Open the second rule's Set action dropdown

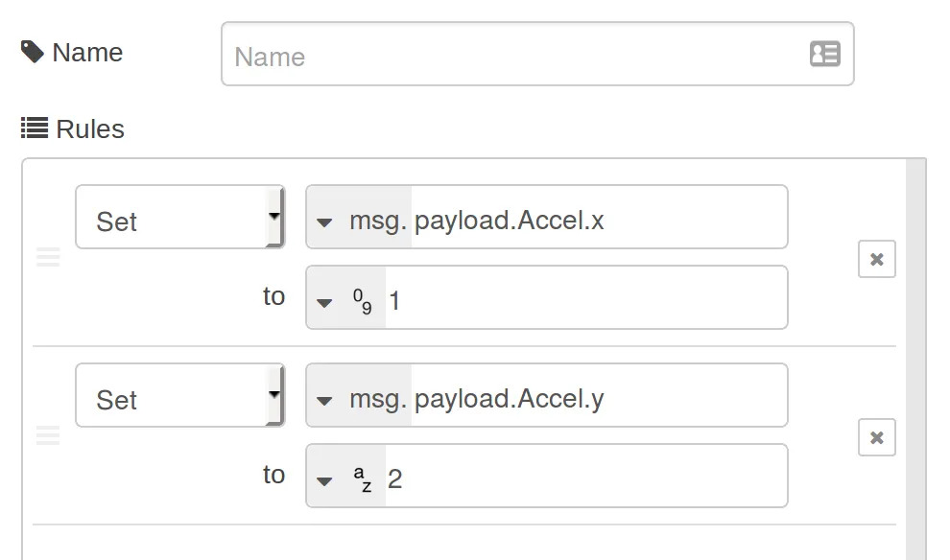(179, 396)
